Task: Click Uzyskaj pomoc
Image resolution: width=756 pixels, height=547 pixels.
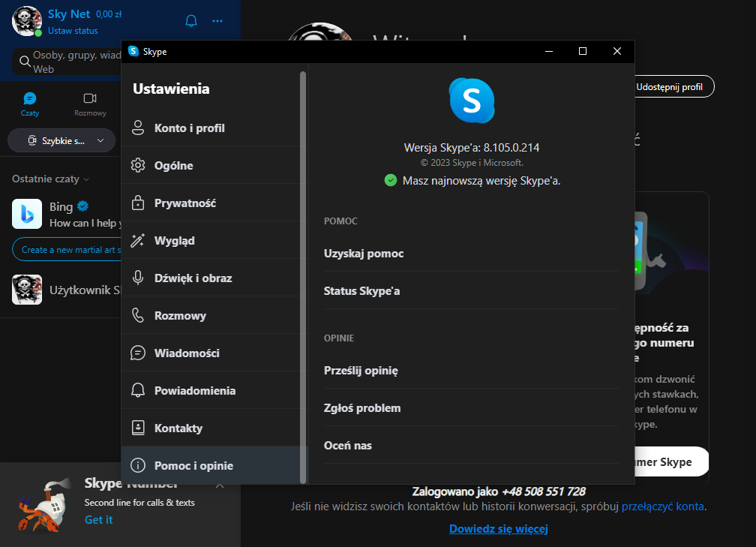Action: pos(471,254)
